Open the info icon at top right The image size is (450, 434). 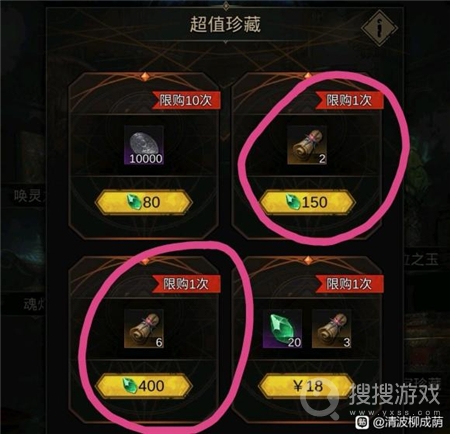point(379,28)
